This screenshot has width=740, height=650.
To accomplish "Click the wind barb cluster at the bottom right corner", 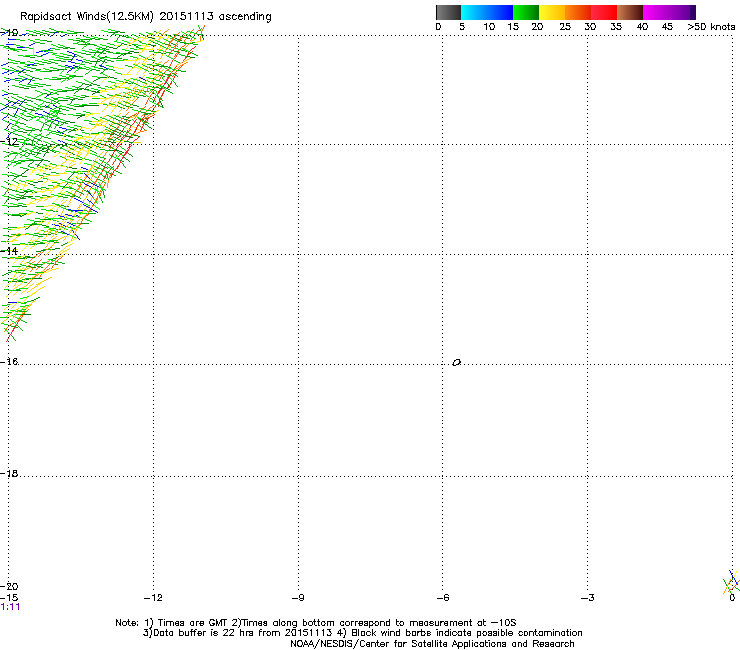I will pyautogui.click(x=731, y=582).
